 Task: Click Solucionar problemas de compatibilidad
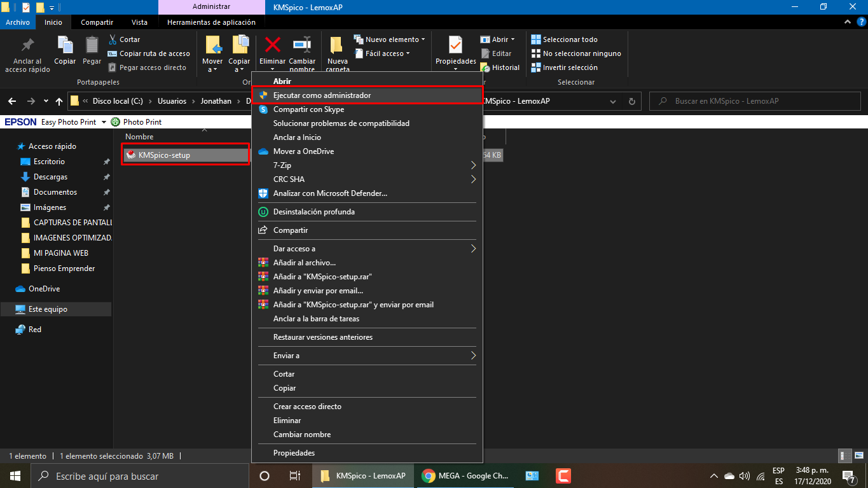click(x=368, y=123)
